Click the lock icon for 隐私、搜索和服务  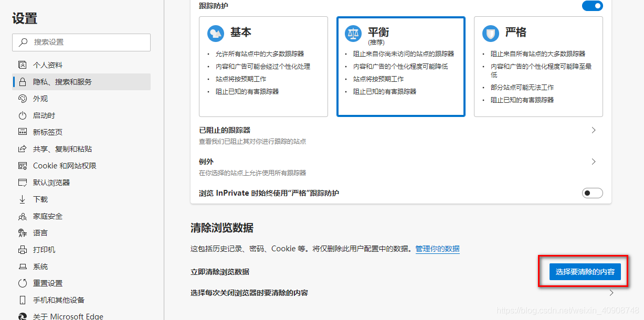pos(22,82)
